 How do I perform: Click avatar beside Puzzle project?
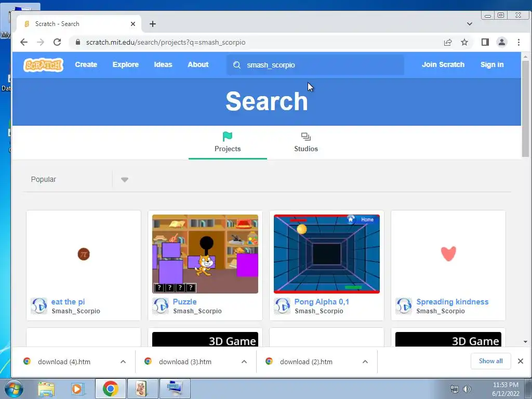point(161,306)
